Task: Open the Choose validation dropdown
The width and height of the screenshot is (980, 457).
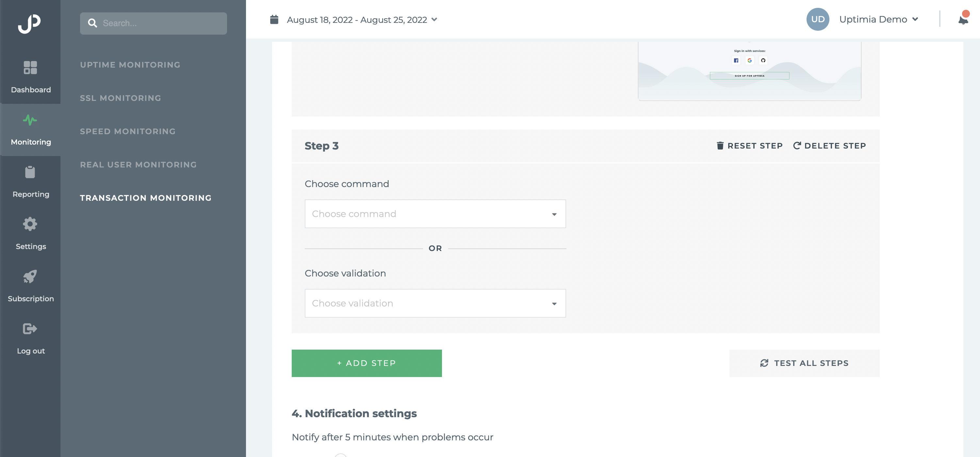Action: click(x=435, y=303)
